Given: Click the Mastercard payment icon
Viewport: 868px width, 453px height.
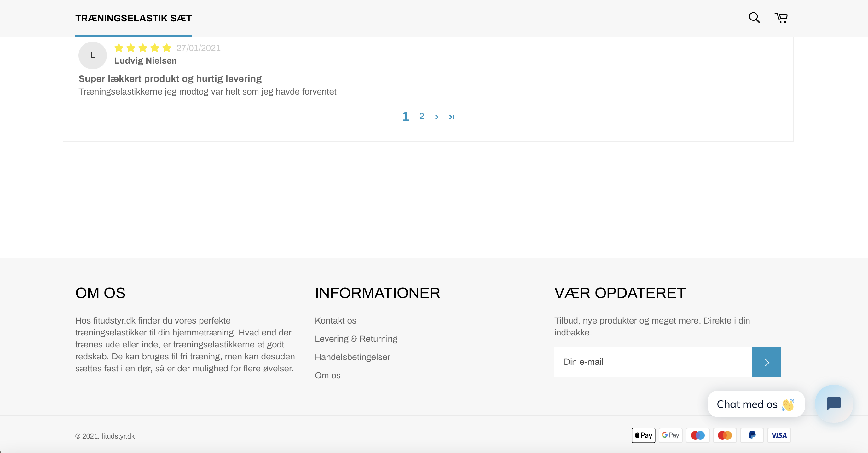Looking at the screenshot, I should (725, 435).
